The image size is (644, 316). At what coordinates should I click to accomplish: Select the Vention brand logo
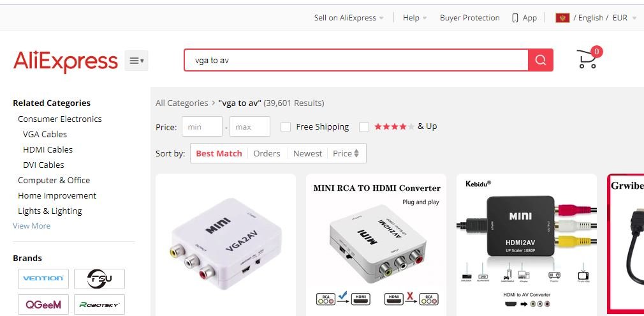43,278
